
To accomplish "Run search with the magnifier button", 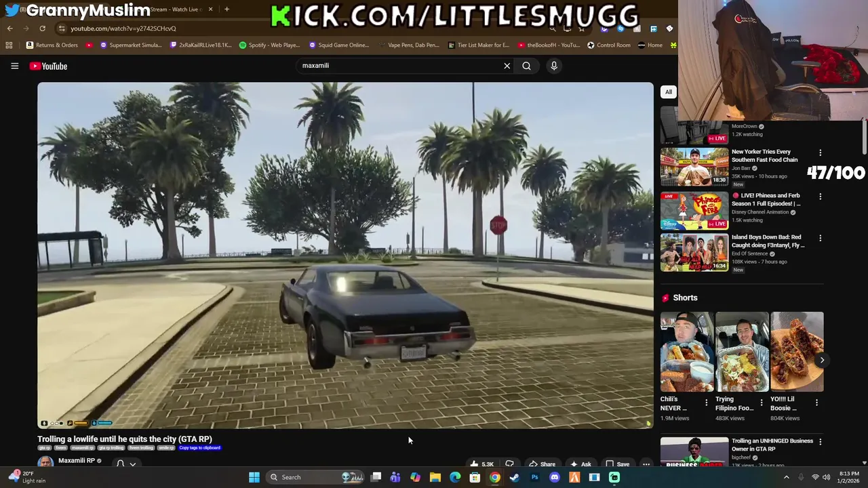I will point(526,66).
